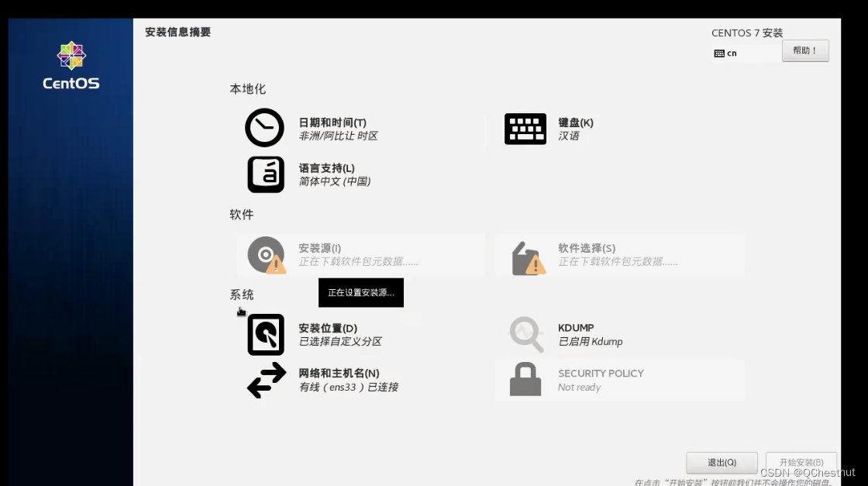Open 网络和主机名(N) settings
Viewport: 868px width, 486px height.
339,374
